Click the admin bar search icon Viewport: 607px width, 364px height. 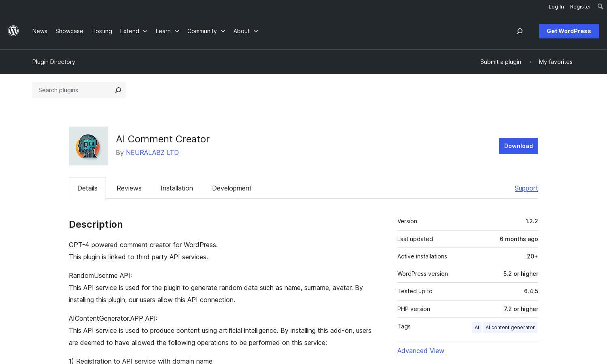point(601,6)
